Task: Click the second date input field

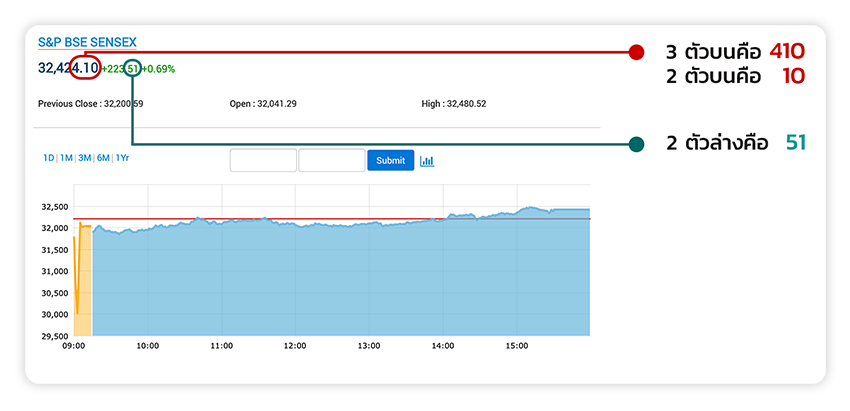Action: (x=331, y=160)
